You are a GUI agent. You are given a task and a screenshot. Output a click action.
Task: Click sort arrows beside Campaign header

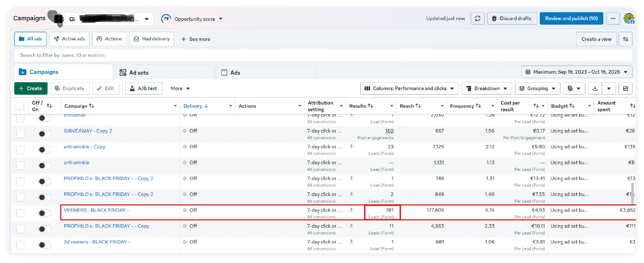click(92, 106)
